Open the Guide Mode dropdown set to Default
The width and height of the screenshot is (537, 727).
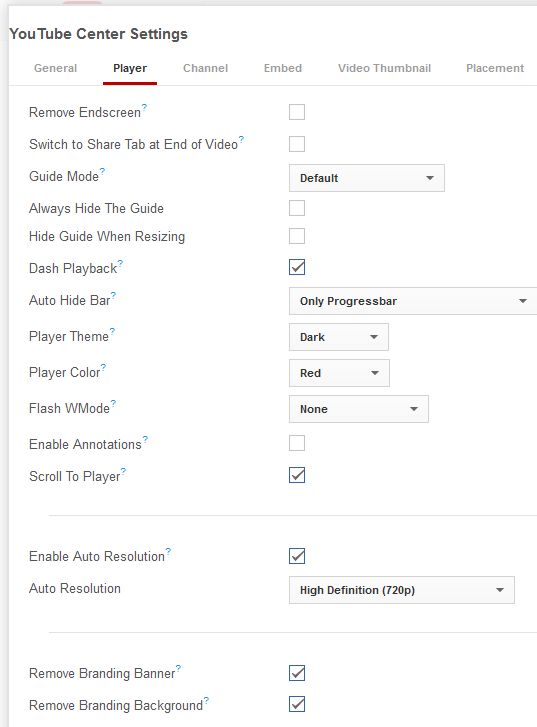367,178
